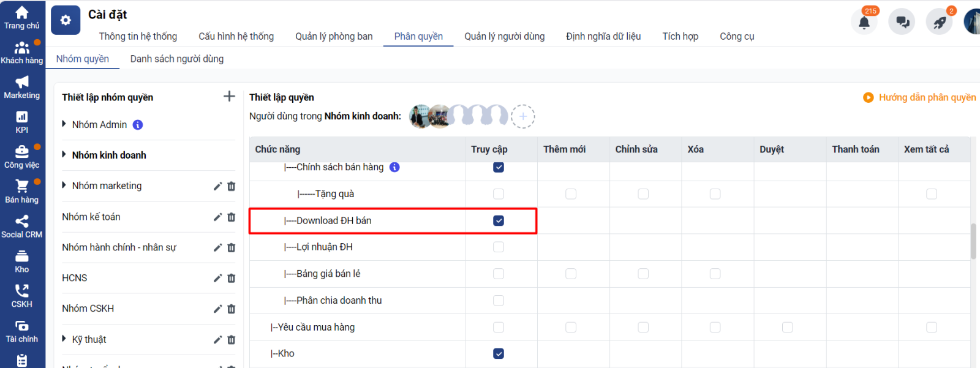Uncheck Truy cập for Download ĐH bán

tap(499, 220)
